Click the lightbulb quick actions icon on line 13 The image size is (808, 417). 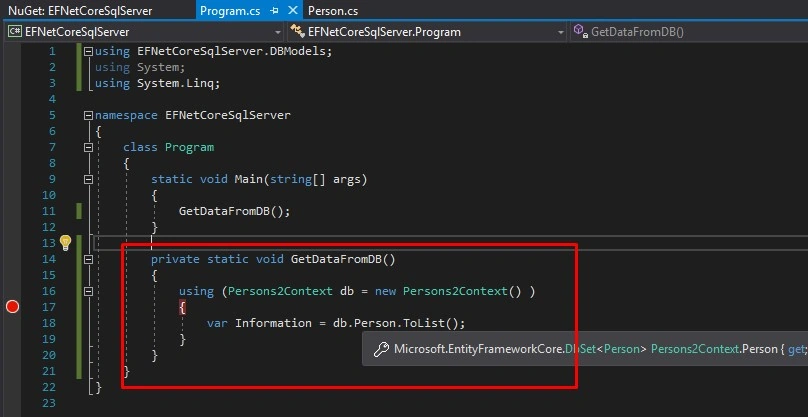pos(65,242)
